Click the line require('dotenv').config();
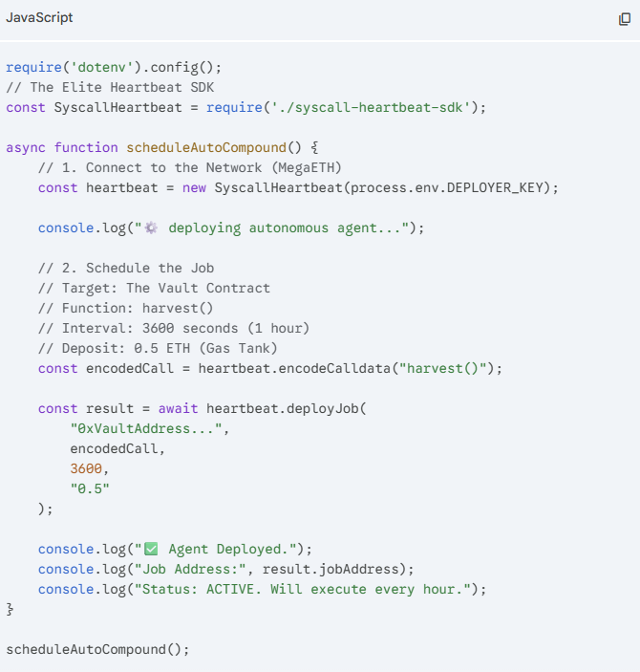640x672 pixels. click(x=114, y=67)
